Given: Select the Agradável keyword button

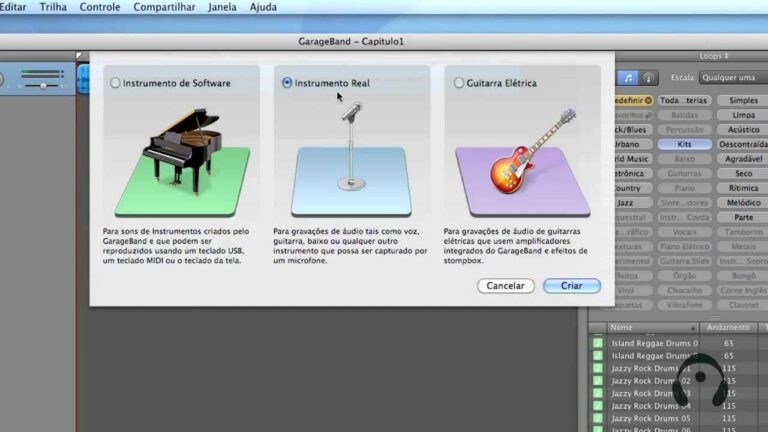Looking at the screenshot, I should coord(743,159).
